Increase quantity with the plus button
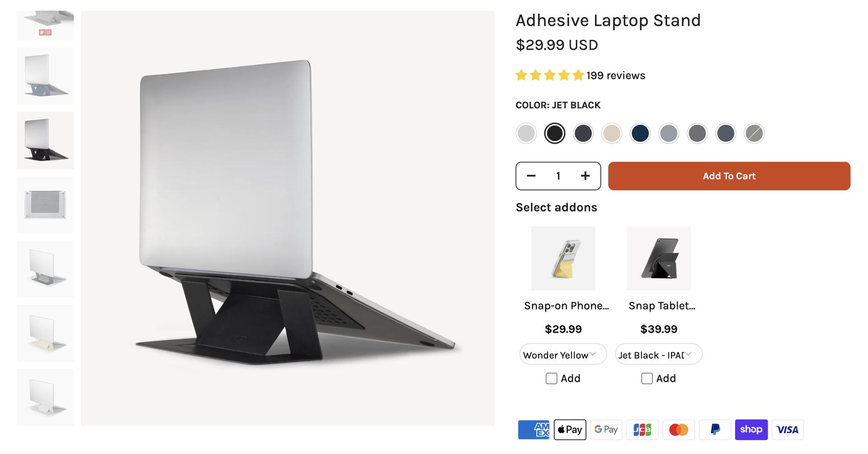Screen dimensions: 868x454 585,176
